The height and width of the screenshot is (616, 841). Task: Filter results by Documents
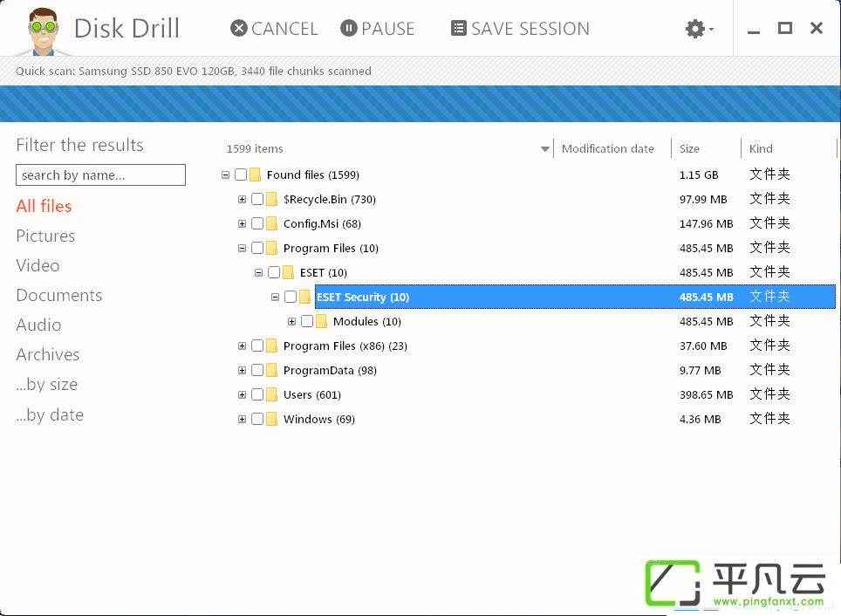point(59,295)
